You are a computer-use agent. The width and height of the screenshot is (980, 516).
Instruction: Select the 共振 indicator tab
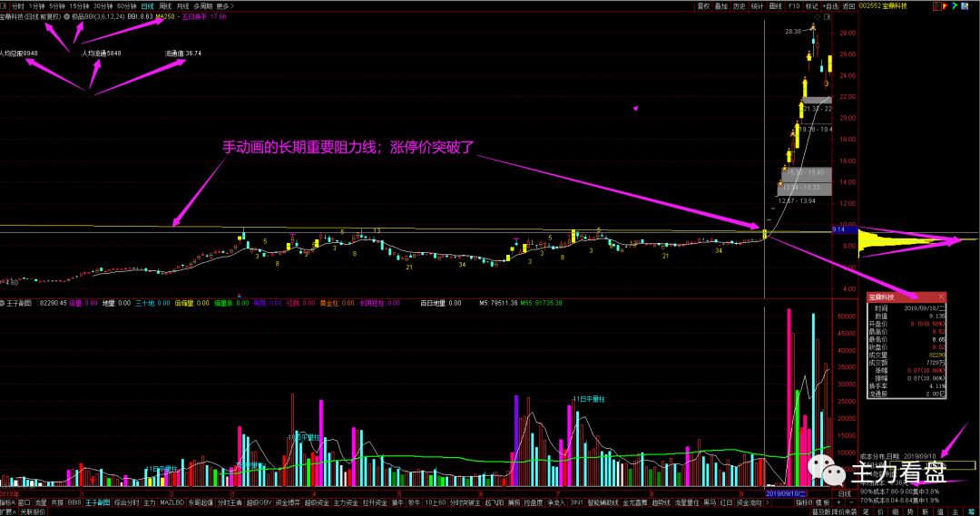tap(57, 503)
